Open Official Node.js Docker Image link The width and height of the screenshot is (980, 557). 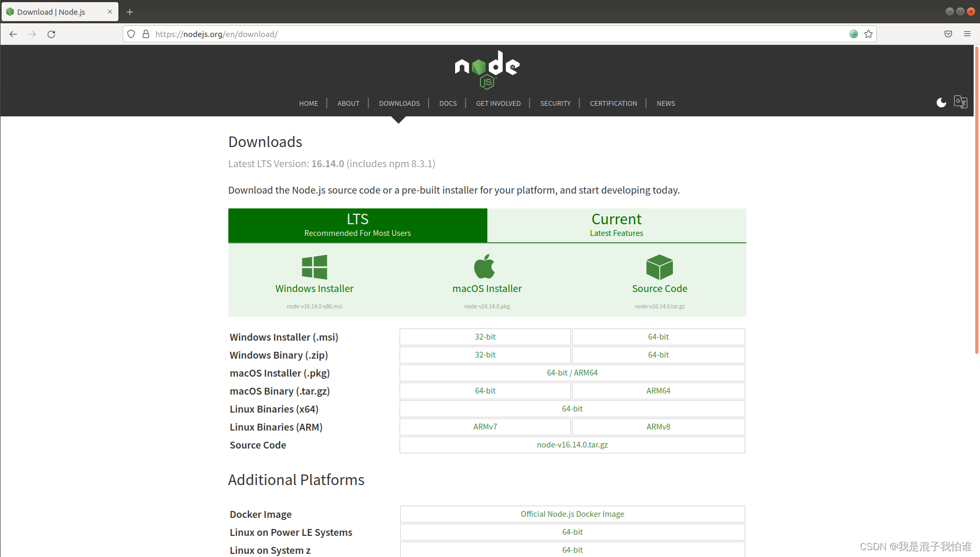[x=572, y=514]
